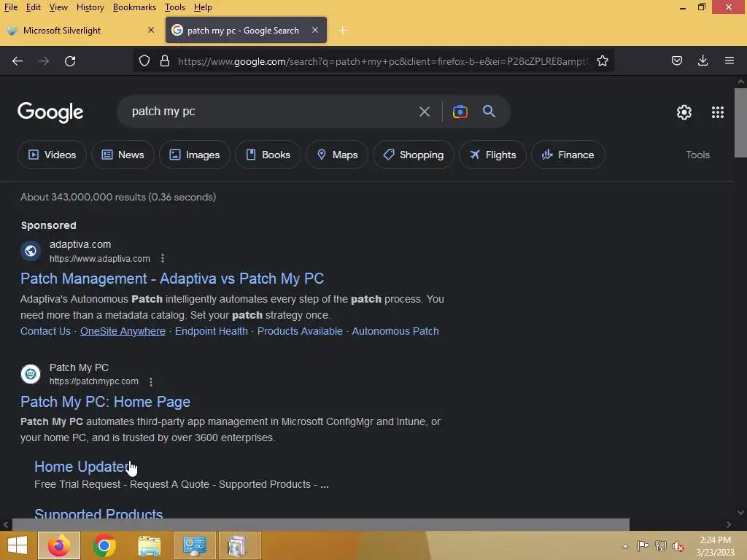Screen dimensions: 747x560
Task: Click the vertical scrollbar thumb
Action: [x=740, y=122]
